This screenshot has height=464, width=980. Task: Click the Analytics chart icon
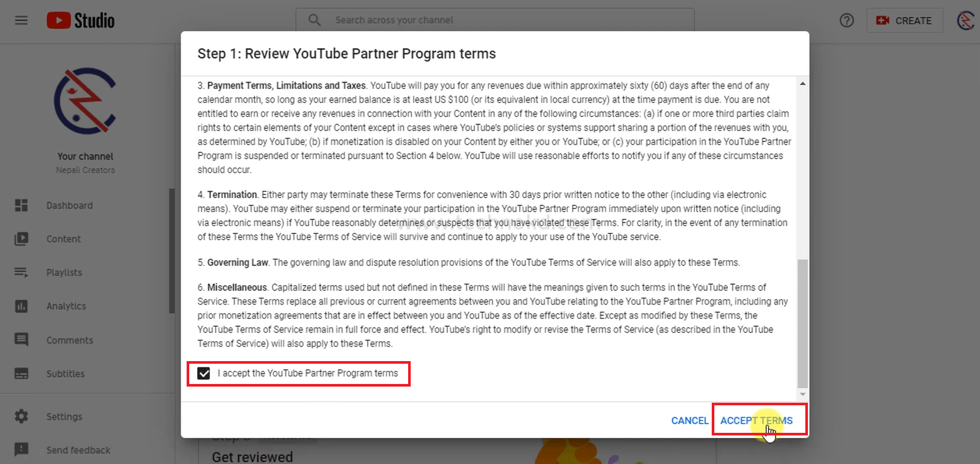point(21,306)
